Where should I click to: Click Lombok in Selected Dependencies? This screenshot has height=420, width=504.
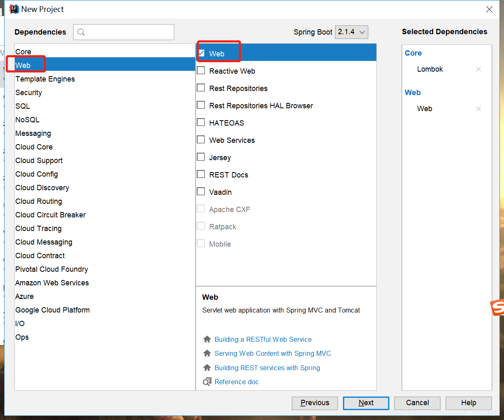(430, 69)
